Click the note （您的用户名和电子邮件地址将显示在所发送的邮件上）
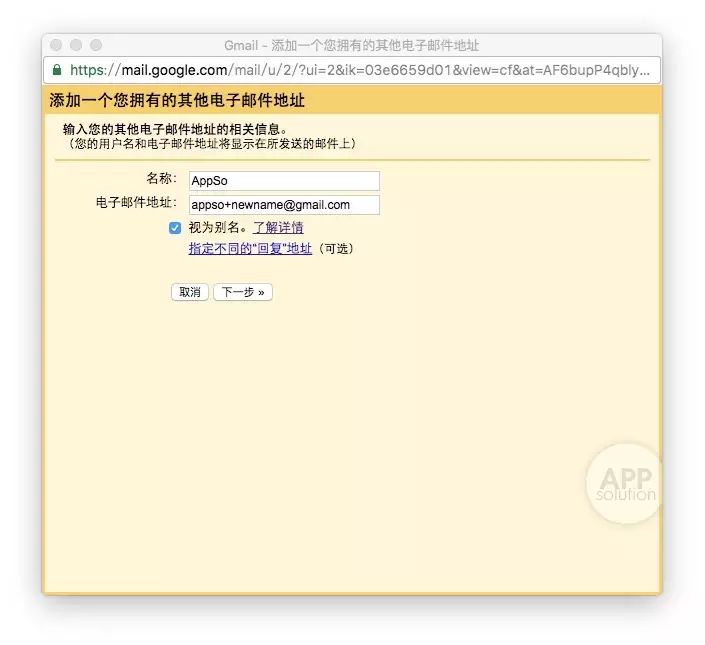 pos(211,144)
